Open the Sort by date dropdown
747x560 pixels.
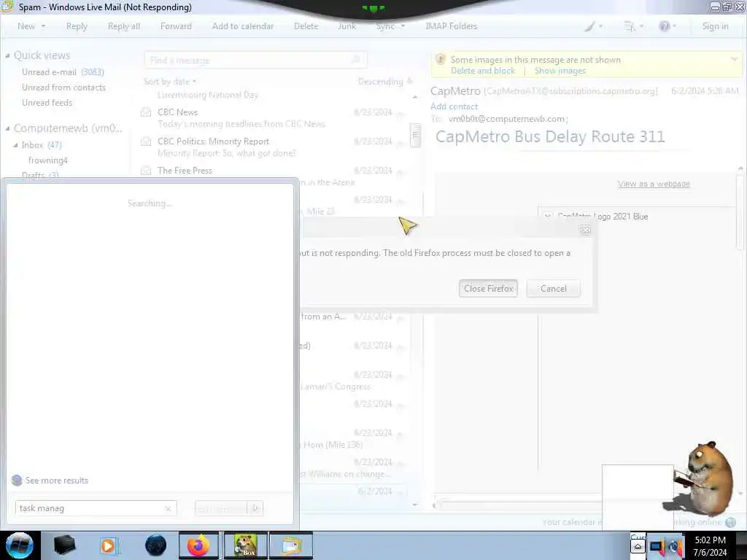170,82
